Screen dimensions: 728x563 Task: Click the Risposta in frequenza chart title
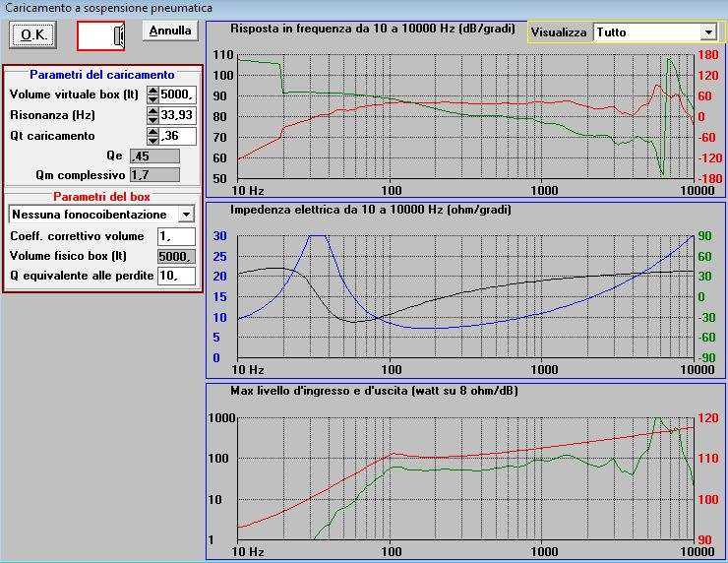(x=373, y=29)
